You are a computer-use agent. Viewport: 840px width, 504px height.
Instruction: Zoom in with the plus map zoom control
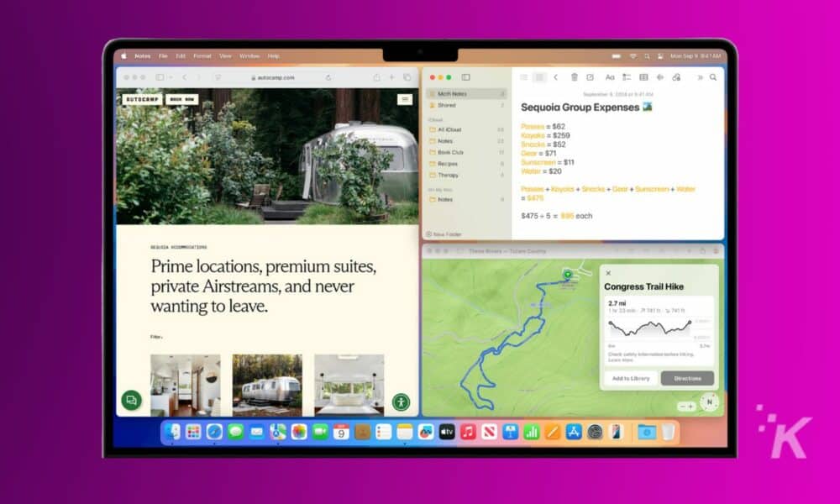tap(690, 406)
